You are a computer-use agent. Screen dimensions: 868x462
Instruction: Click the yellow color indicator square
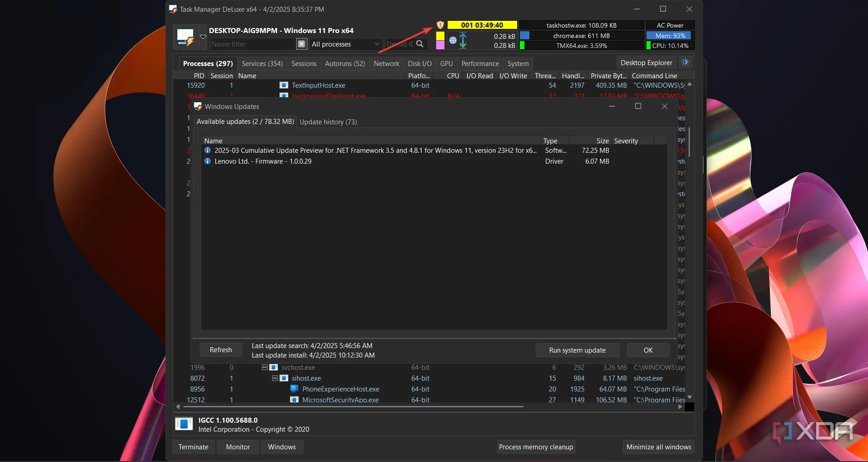click(x=440, y=36)
